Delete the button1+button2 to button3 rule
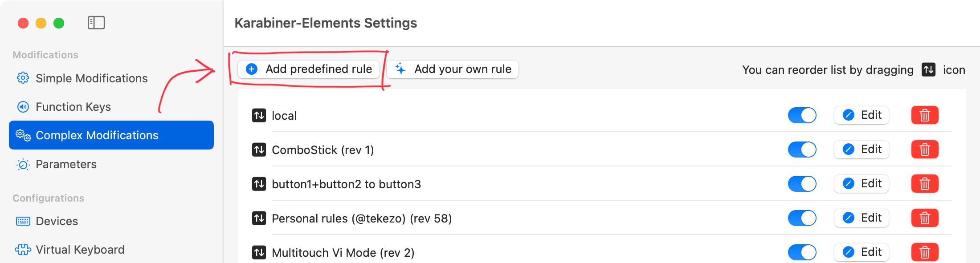Screen dimensions: 980x263 925,184
